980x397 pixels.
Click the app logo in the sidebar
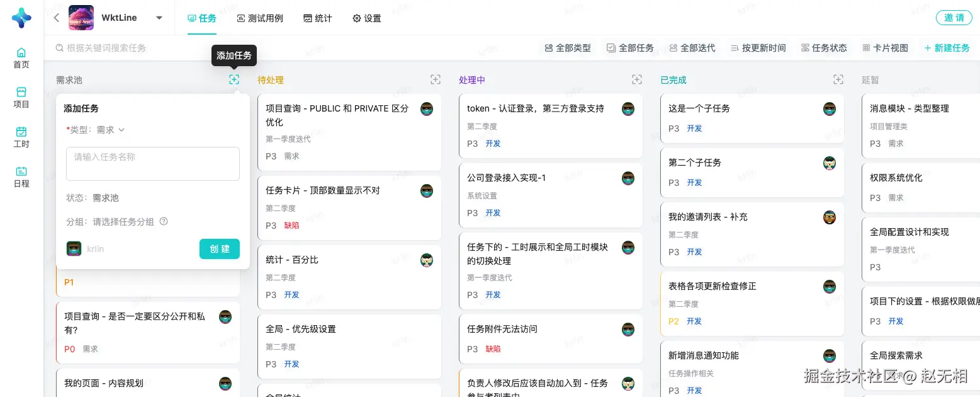click(21, 18)
